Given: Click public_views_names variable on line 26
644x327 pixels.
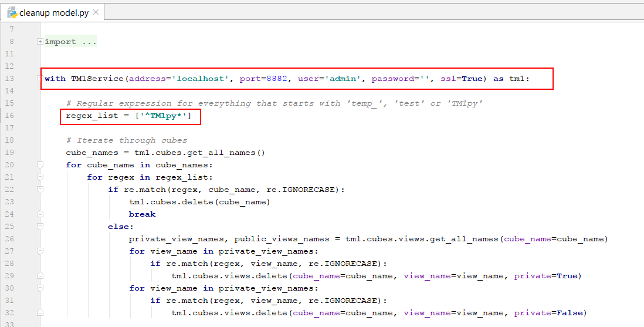Looking at the screenshot, I should [x=282, y=239].
